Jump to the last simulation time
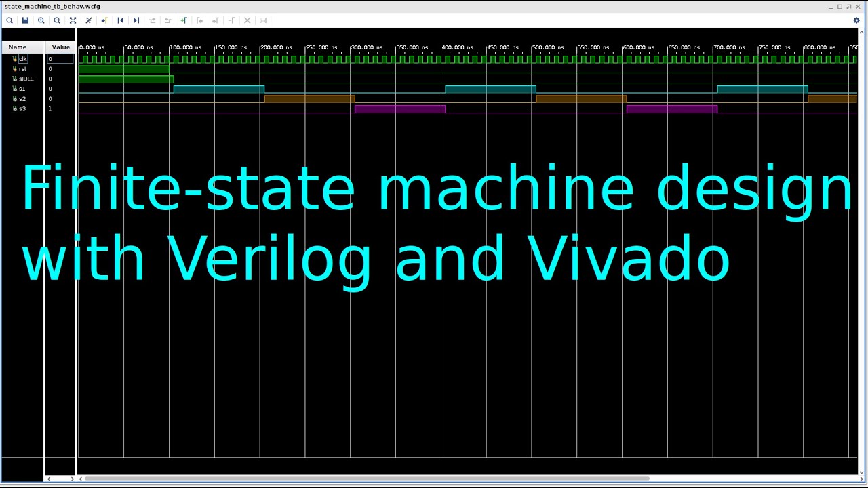This screenshot has height=488, width=868. [136, 20]
